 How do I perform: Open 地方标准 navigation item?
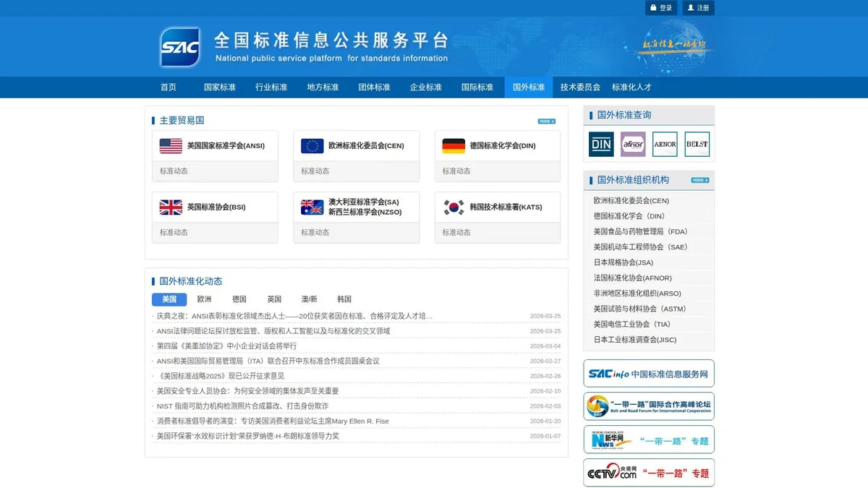tap(323, 87)
